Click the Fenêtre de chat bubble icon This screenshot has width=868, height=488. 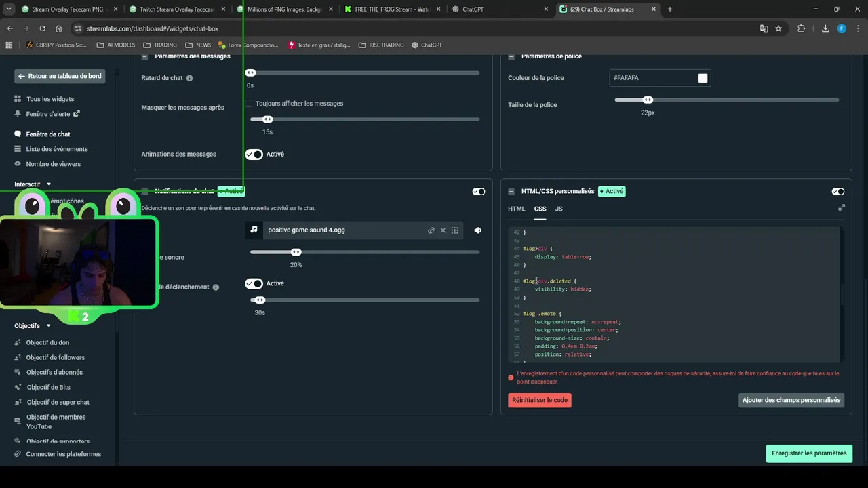tap(18, 134)
